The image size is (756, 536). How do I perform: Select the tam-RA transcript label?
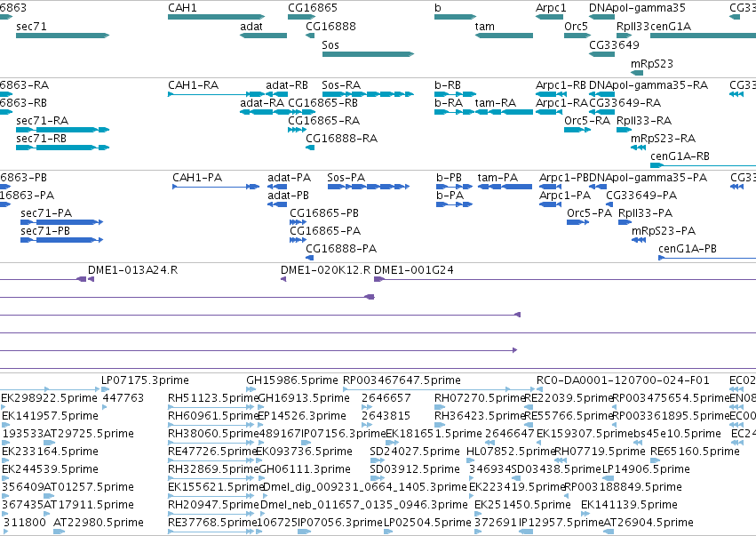tap(495, 103)
